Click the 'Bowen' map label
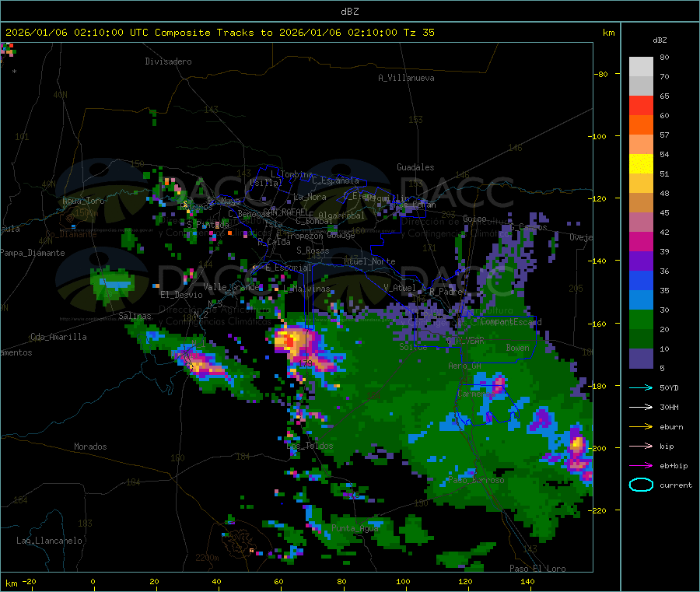 click(x=518, y=347)
